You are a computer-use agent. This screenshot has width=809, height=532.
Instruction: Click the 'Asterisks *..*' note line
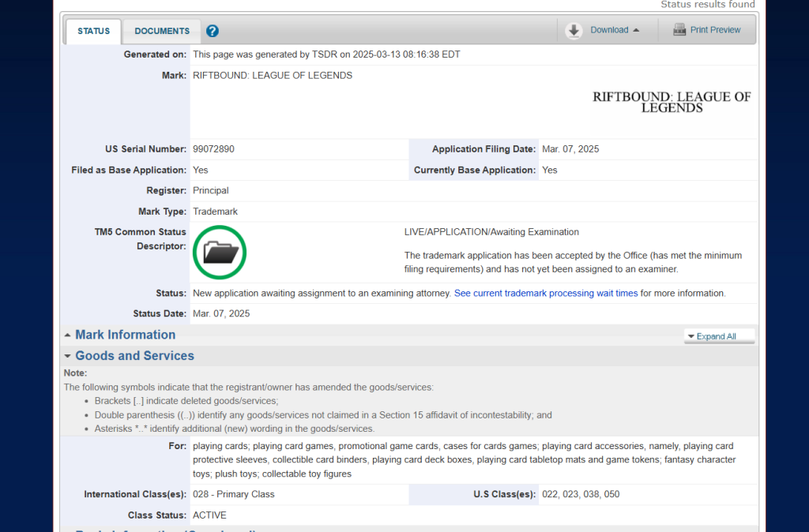[x=234, y=429]
